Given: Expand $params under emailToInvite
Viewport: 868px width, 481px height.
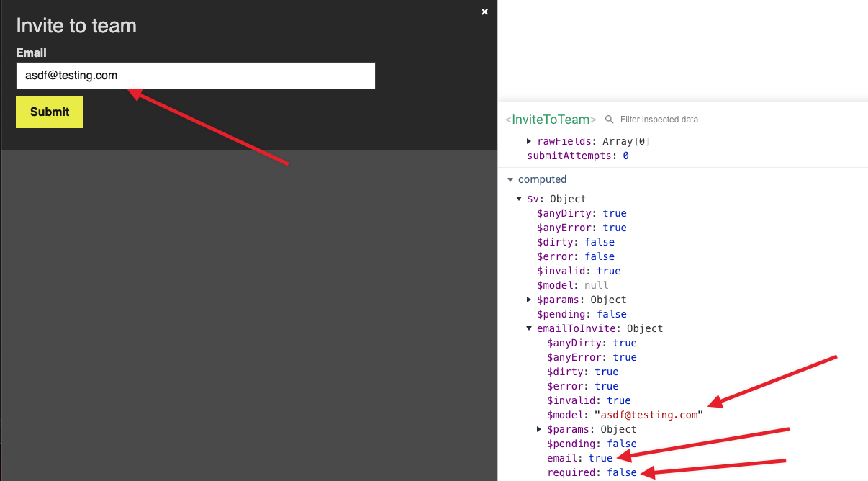Looking at the screenshot, I should [x=540, y=429].
